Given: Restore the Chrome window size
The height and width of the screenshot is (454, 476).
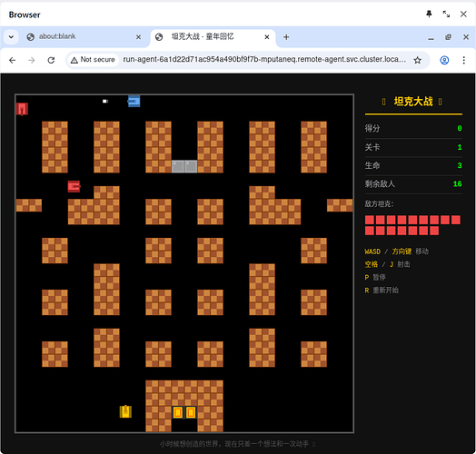Looking at the screenshot, I should pos(448,37).
